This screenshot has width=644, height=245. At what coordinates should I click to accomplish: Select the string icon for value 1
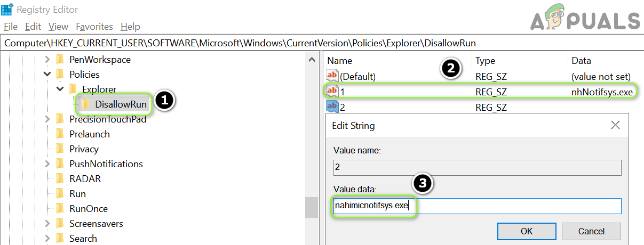[x=332, y=92]
